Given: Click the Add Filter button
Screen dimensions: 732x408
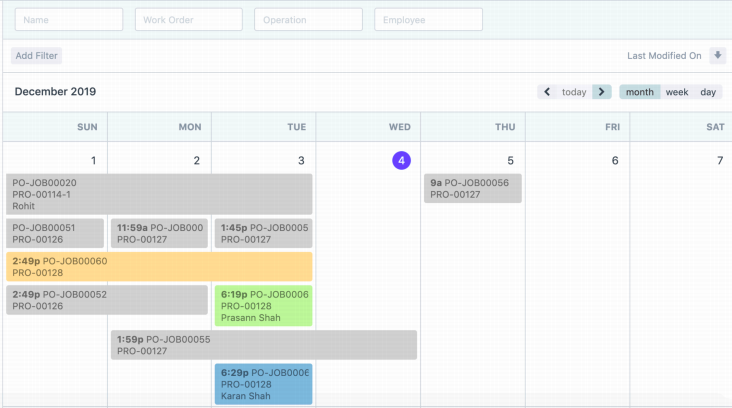Looking at the screenshot, I should (x=36, y=56).
